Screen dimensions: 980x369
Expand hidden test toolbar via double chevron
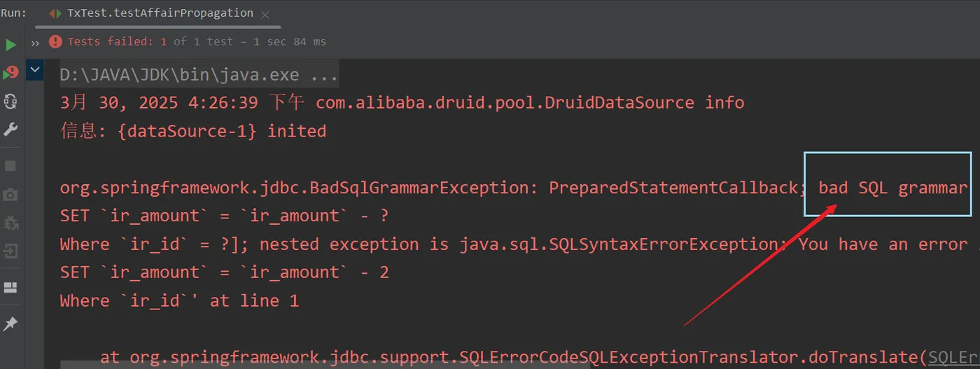tap(35, 43)
